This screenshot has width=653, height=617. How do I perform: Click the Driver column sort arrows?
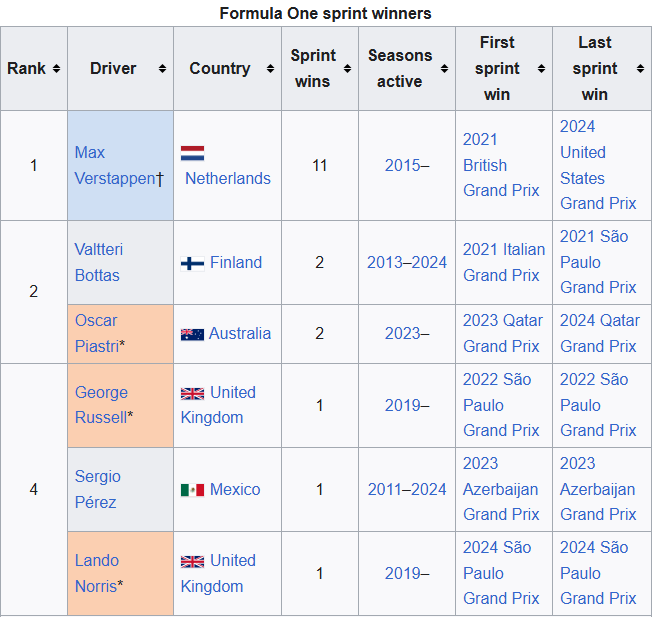162,69
